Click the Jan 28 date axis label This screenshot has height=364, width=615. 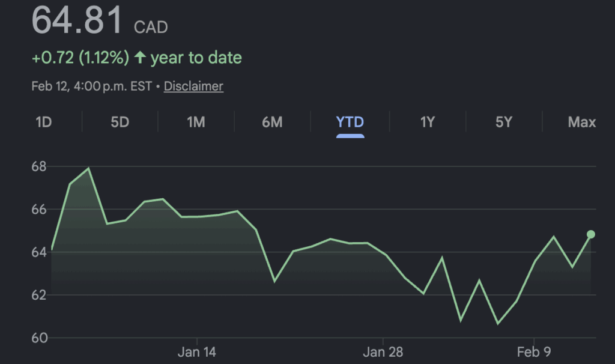[383, 352]
